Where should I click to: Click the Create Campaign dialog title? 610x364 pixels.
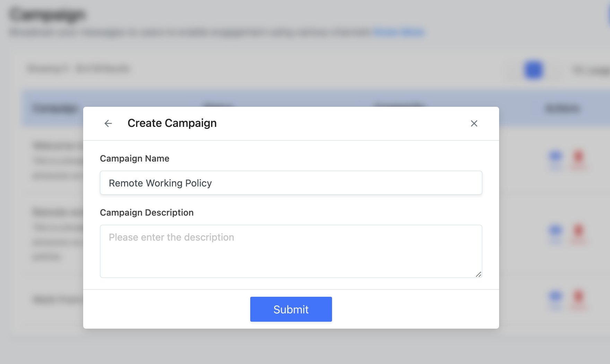click(172, 123)
